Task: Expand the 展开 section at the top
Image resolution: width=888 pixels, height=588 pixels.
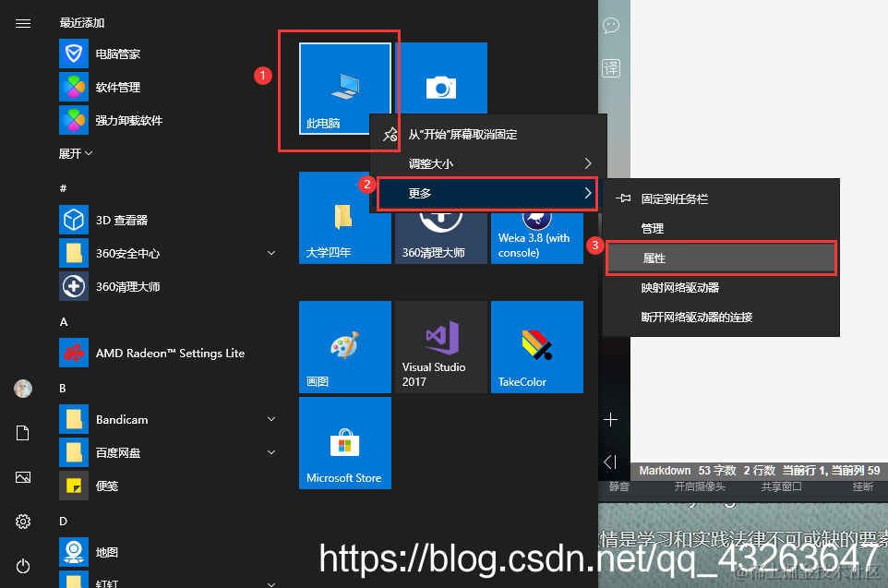Action: pyautogui.click(x=72, y=153)
